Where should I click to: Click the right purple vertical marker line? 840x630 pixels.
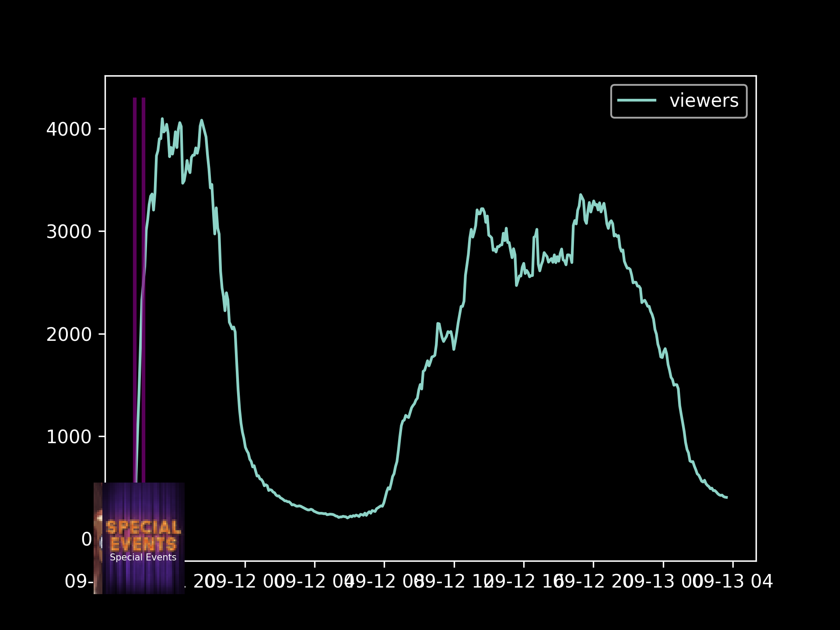(143, 175)
